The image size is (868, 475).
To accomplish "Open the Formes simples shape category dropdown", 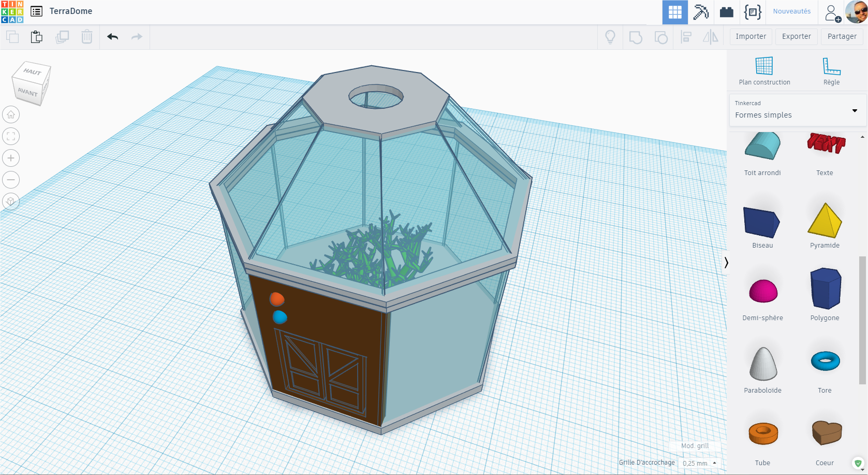I will [797, 110].
